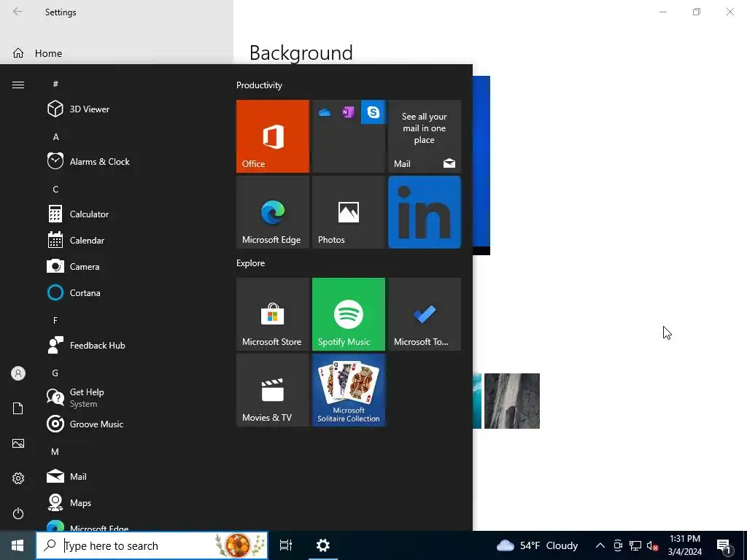
Task: Open the Microsoft Edge tile
Action: 273,212
